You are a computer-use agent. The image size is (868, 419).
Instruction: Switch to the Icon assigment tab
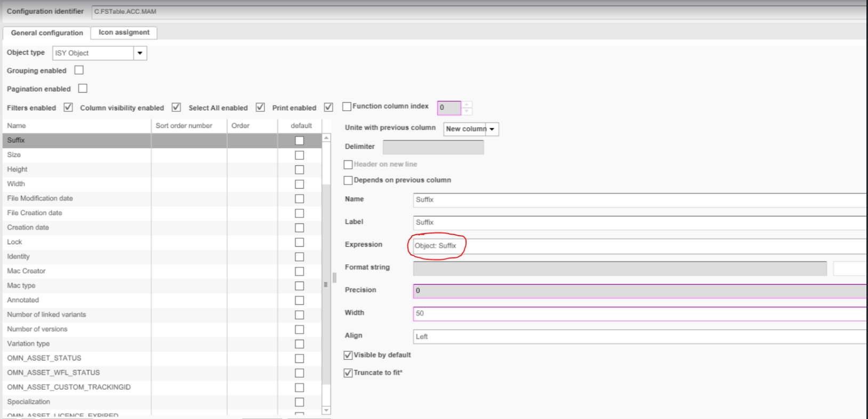(124, 33)
